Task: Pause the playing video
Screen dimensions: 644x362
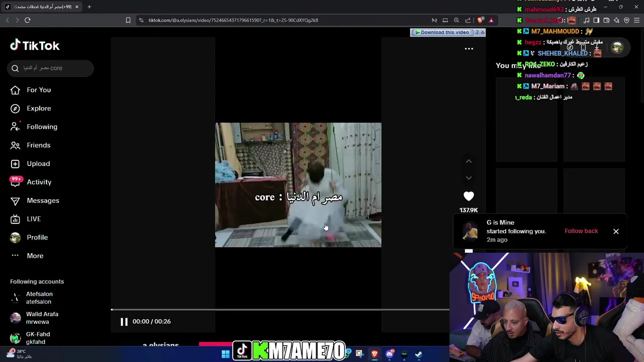Action: [x=124, y=322]
